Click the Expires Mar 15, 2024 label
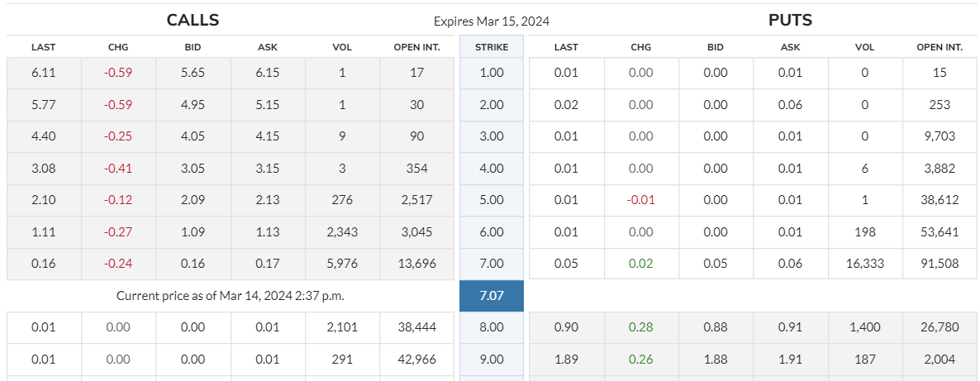Image resolution: width=980 pixels, height=381 pixels. pyautogui.click(x=492, y=21)
